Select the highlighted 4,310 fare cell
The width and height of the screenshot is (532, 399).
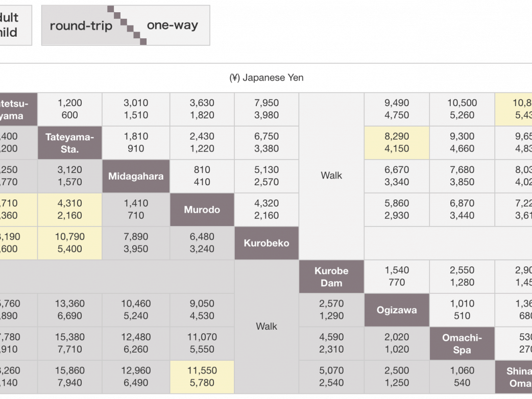click(70, 209)
